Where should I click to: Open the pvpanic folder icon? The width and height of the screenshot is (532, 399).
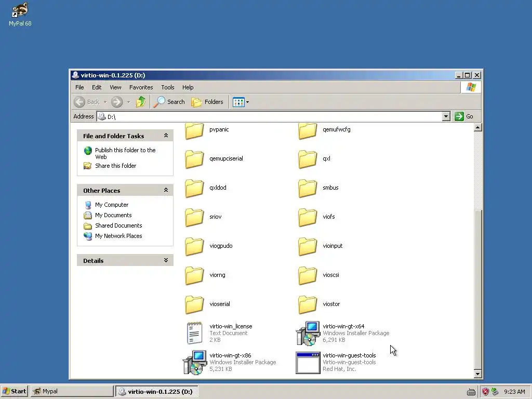click(194, 131)
